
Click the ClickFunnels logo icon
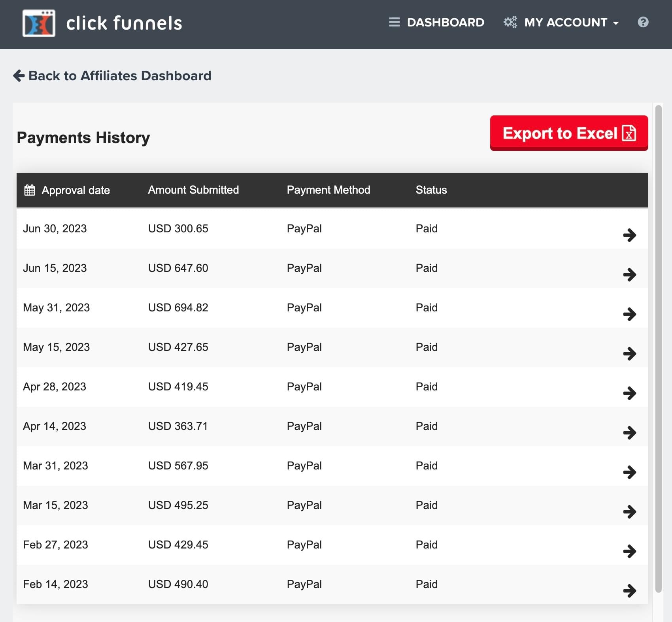coord(39,23)
